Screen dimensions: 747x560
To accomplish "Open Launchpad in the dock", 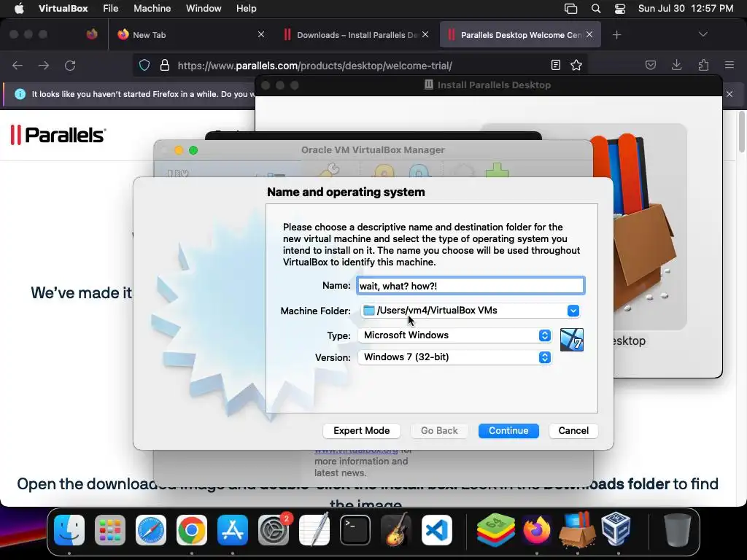I will tap(110, 530).
